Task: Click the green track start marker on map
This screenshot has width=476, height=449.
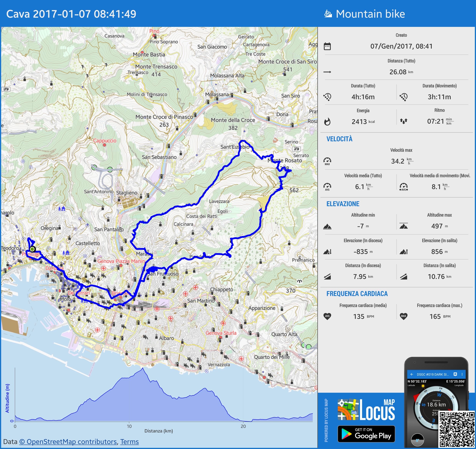Action: point(33,249)
